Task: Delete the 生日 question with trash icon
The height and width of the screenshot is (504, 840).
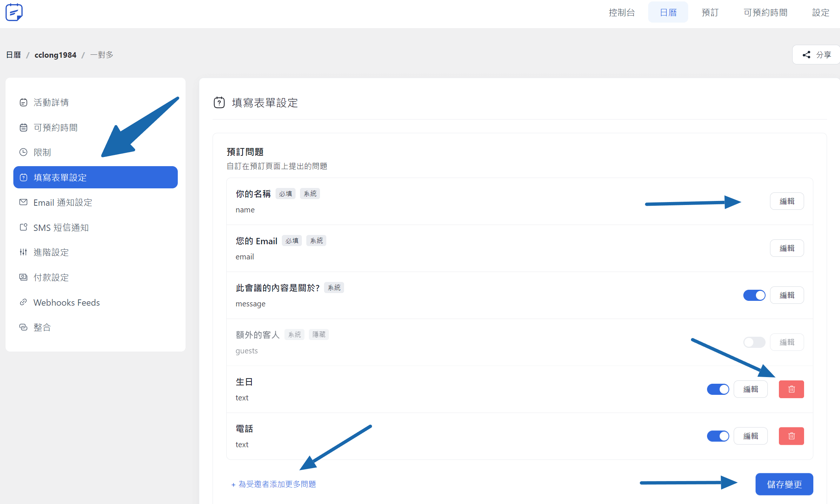Action: (791, 389)
